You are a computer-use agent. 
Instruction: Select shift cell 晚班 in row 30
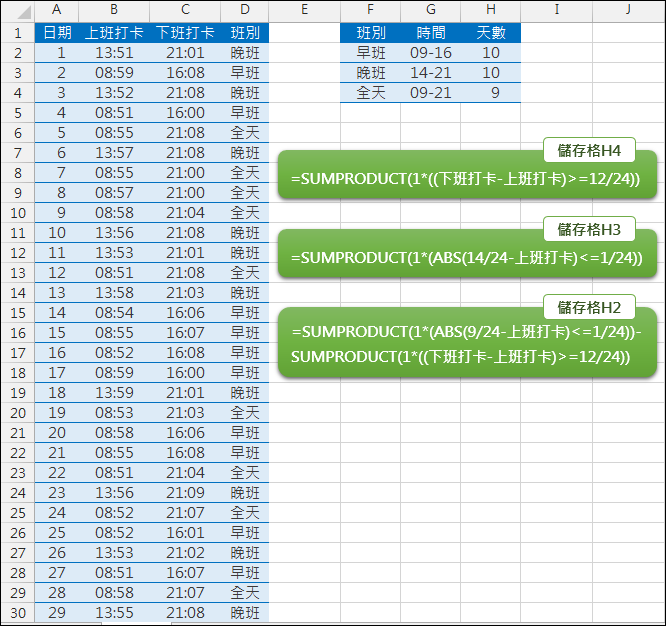coord(245,613)
